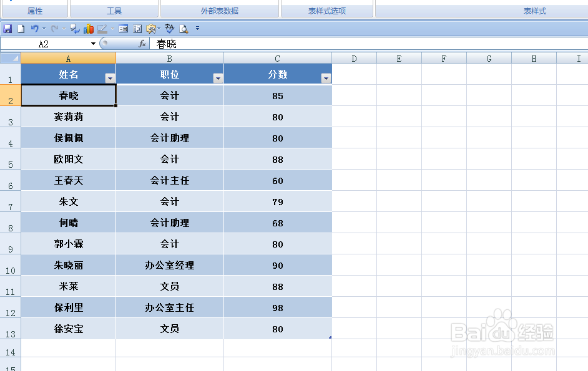Select column A header
This screenshot has height=371, width=588.
click(68, 58)
